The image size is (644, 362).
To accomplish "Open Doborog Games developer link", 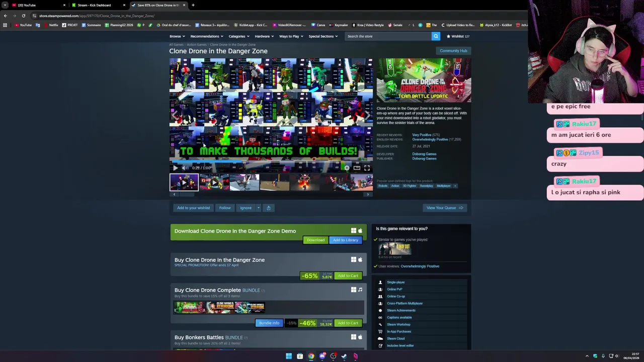I will (424, 154).
